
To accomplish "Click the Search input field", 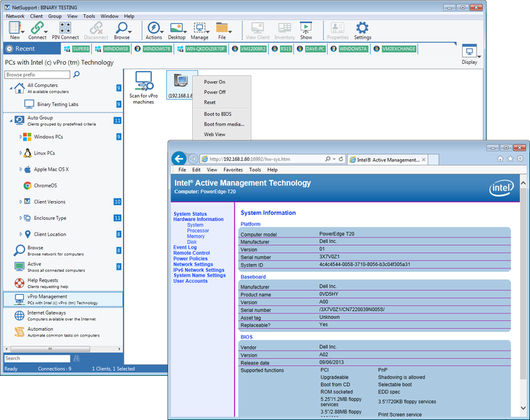I will click(37, 358).
